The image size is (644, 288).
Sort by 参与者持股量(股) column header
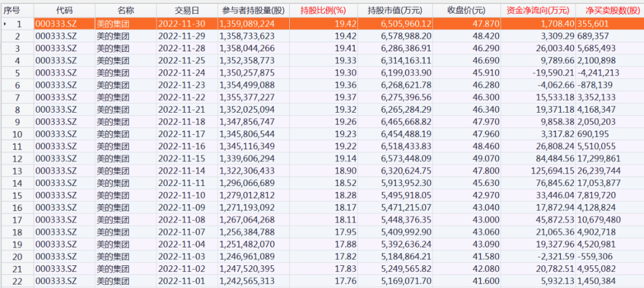[x=254, y=10]
